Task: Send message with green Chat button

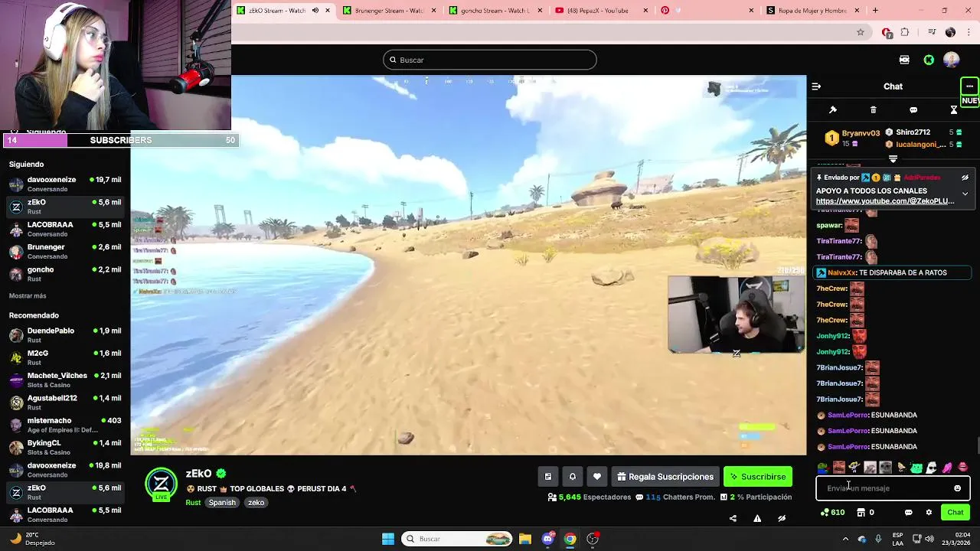Action: tap(955, 513)
